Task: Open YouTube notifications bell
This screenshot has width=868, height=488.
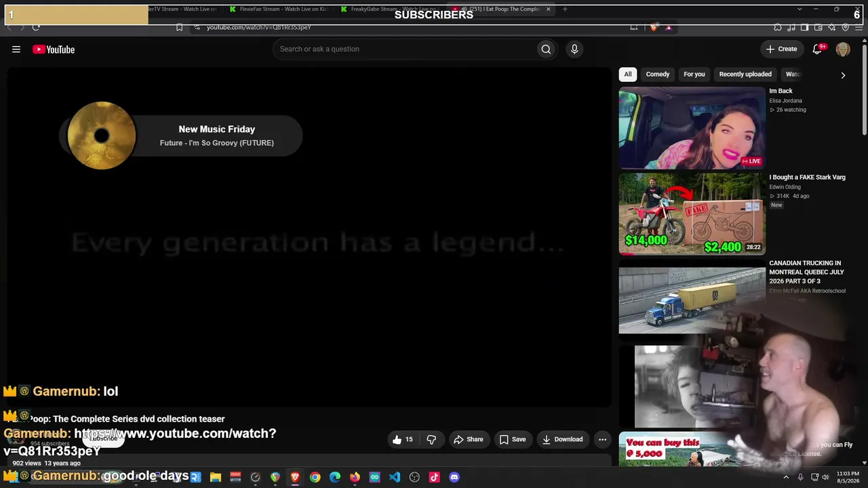Action: coord(818,49)
